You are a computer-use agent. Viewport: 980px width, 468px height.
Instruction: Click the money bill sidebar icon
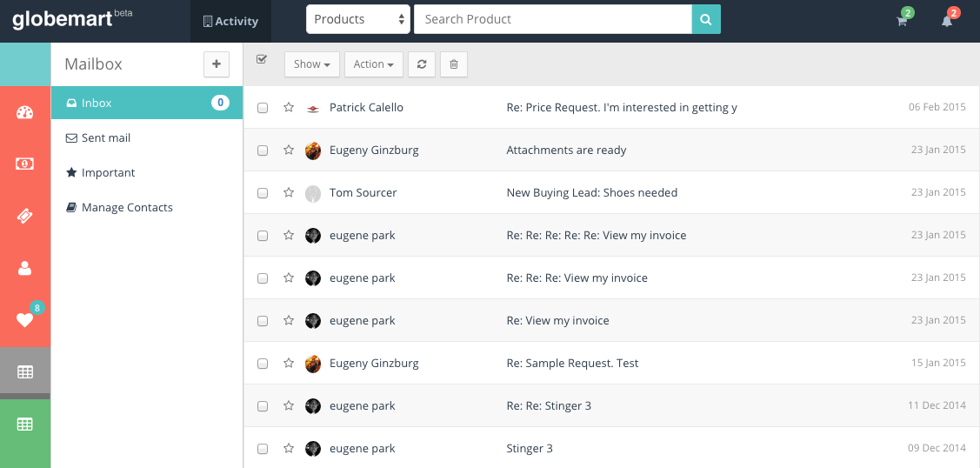(24, 164)
